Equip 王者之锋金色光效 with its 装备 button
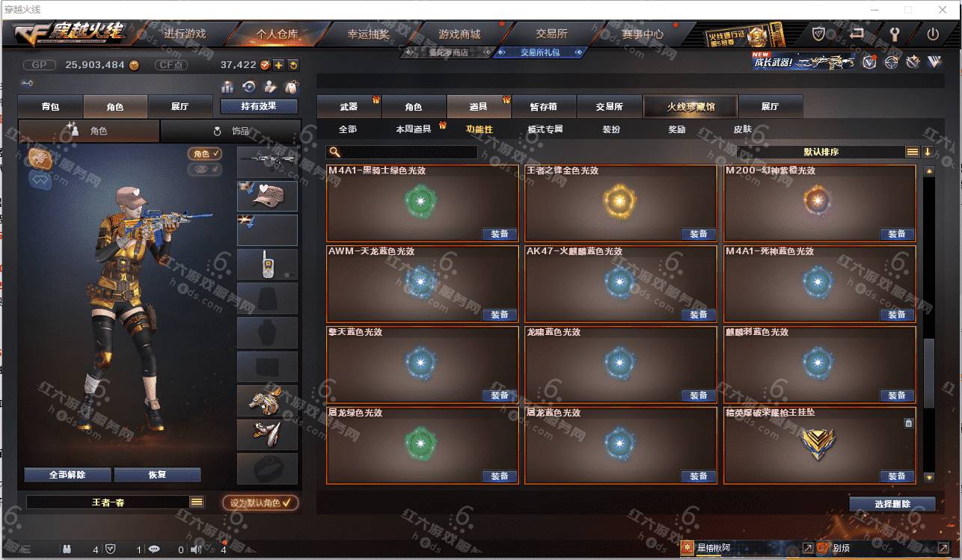Screen dimensions: 962x560 pos(698,234)
